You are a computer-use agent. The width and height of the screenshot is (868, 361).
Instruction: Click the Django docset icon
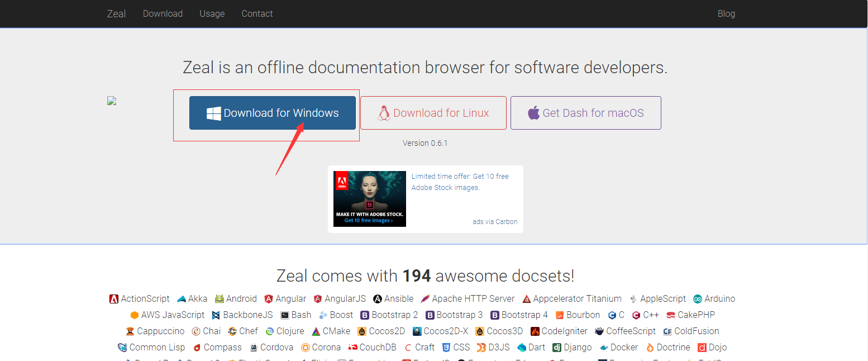pyautogui.click(x=557, y=348)
